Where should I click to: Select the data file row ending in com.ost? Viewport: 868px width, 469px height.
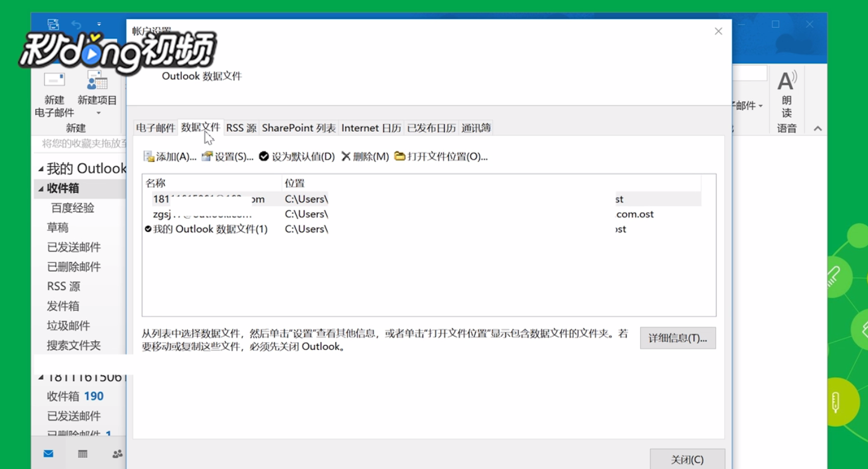coord(422,214)
